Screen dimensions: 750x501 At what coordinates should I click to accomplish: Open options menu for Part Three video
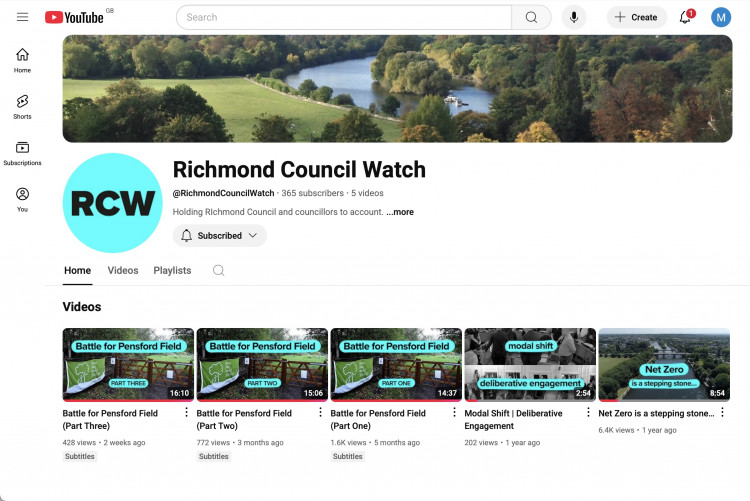186,412
